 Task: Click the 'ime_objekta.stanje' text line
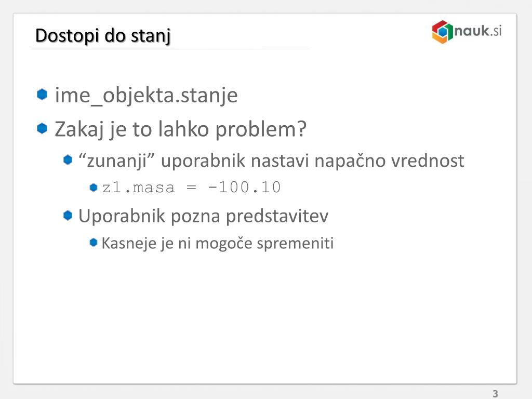[x=146, y=96]
